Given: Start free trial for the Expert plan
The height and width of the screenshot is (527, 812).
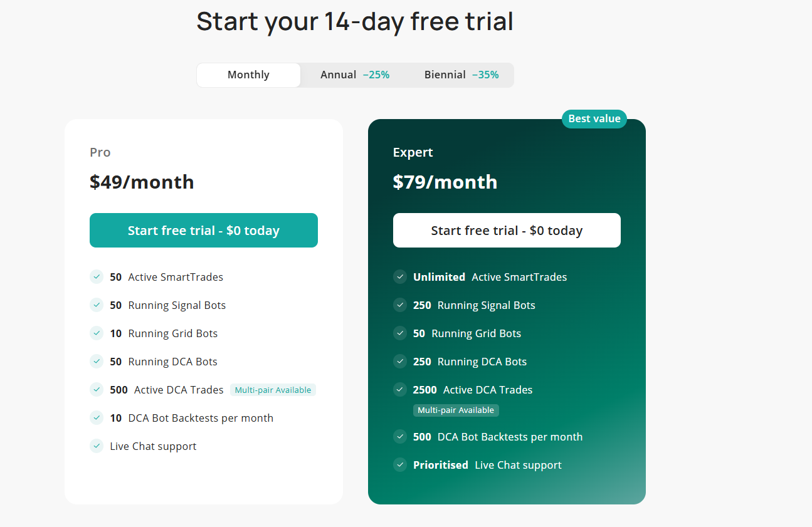Looking at the screenshot, I should 507,231.
